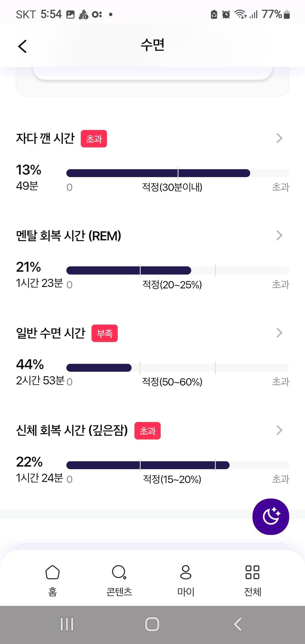This screenshot has width=305, height=644.
Task: Tap the Android back navigation button
Action: coord(238,624)
